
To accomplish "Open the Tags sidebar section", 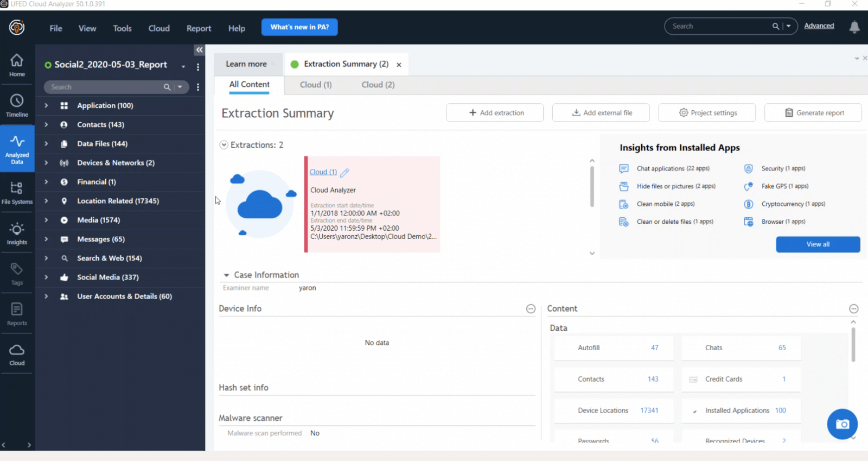I will coord(17,274).
